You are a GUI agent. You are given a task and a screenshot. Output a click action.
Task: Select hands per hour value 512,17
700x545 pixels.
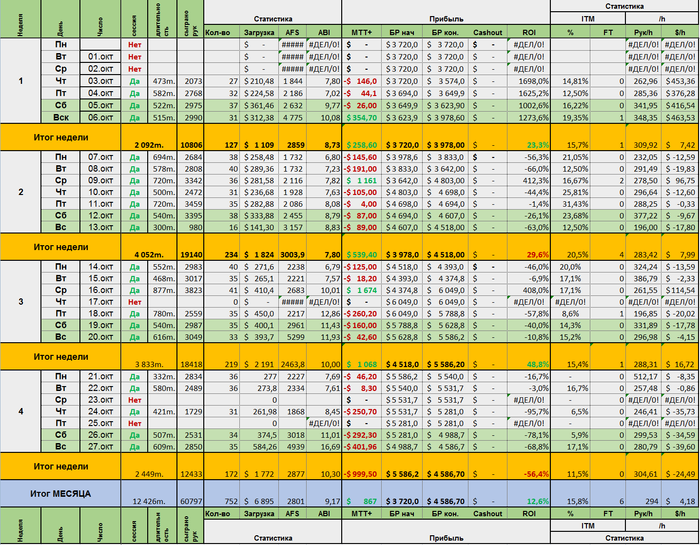(x=643, y=377)
